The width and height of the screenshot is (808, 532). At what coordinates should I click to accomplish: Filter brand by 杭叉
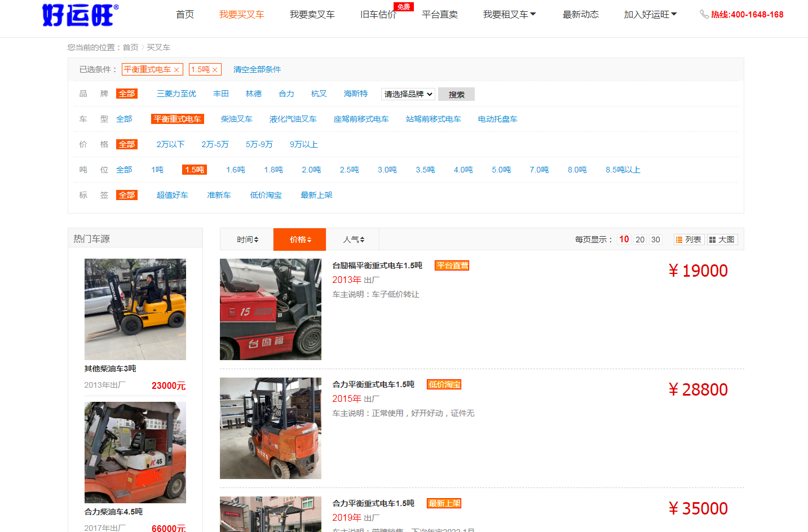pyautogui.click(x=319, y=94)
